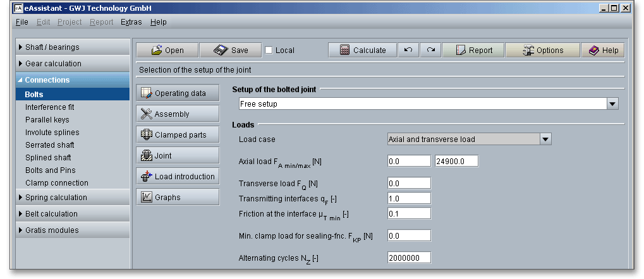Image resolution: width=644 pixels, height=279 pixels.
Task: Expand the Gear calculation section
Action: pos(73,64)
